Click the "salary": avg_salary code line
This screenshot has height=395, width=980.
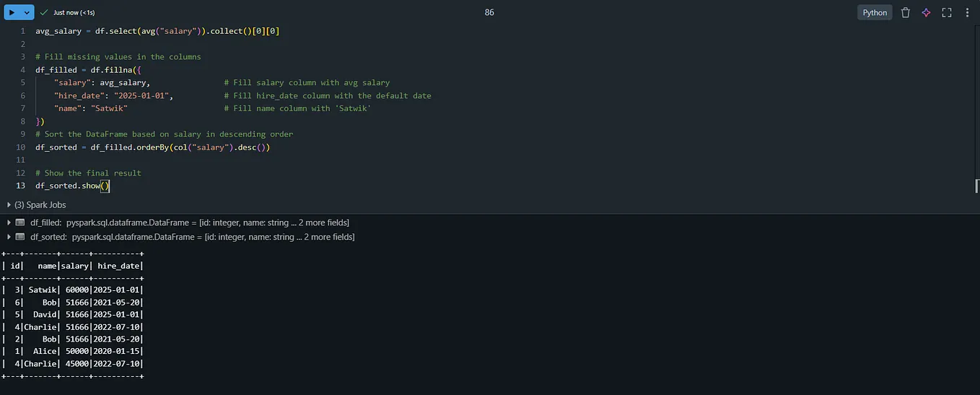pos(102,83)
